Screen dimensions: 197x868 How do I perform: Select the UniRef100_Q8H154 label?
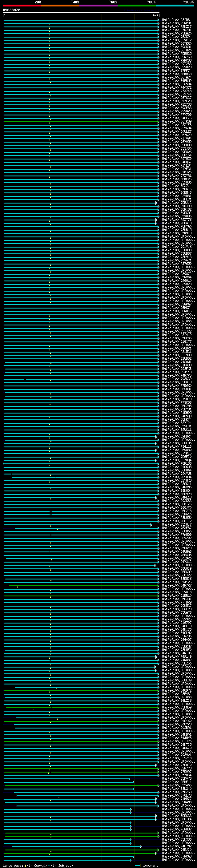[x=177, y=155]
